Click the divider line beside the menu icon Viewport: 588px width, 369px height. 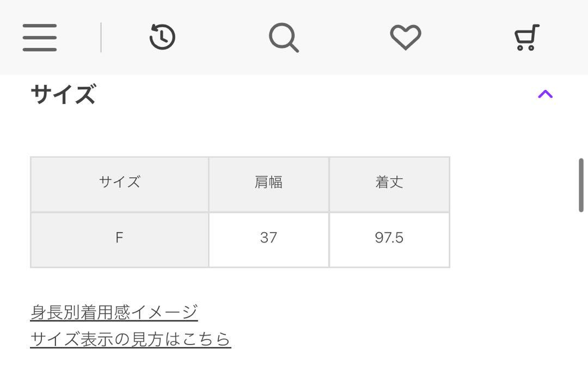101,38
